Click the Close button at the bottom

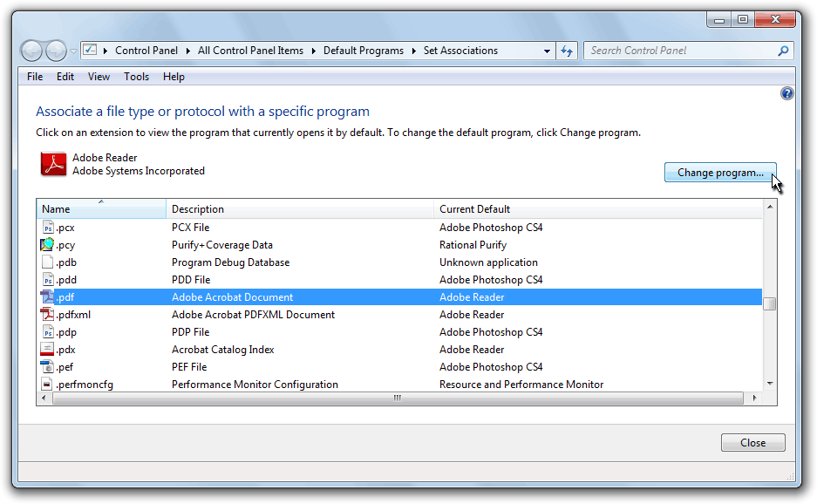coord(752,442)
